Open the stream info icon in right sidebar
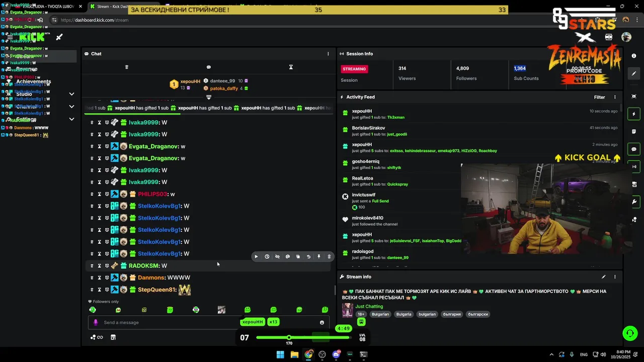 coord(634,56)
